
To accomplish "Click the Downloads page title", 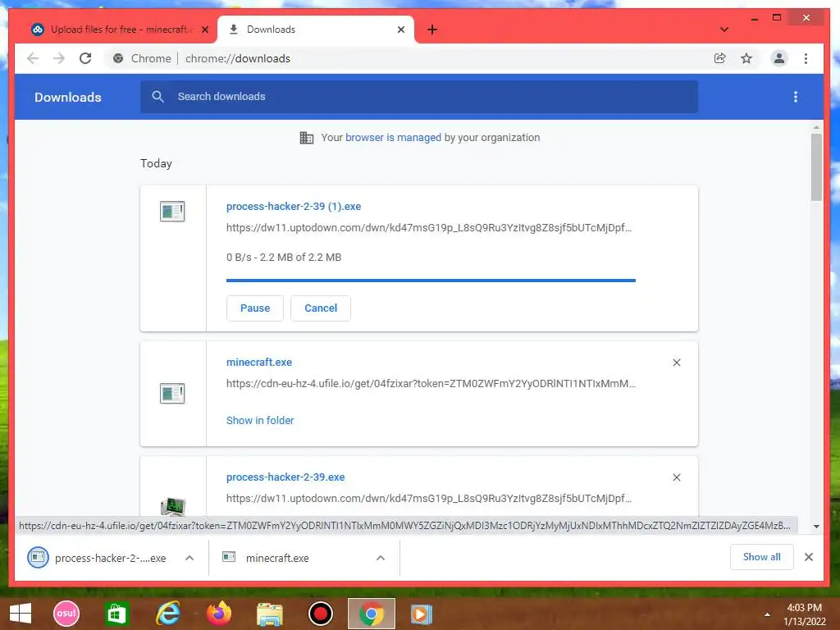I will [68, 97].
